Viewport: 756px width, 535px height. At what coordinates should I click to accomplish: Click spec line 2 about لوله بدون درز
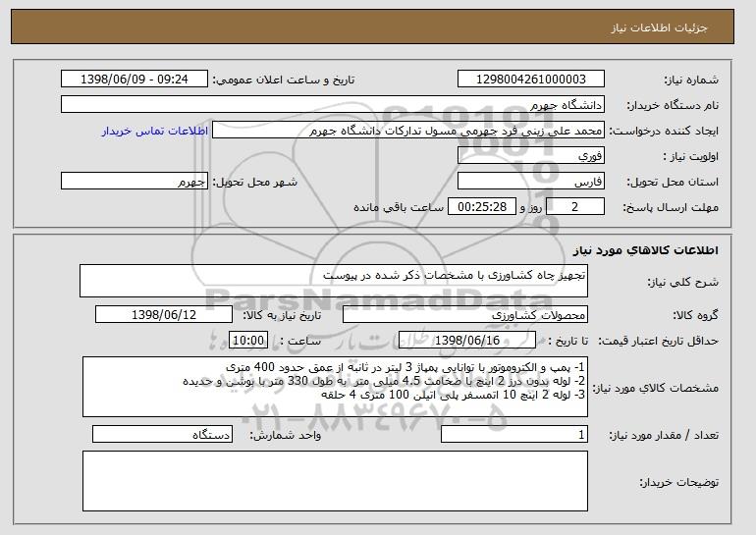(384, 381)
